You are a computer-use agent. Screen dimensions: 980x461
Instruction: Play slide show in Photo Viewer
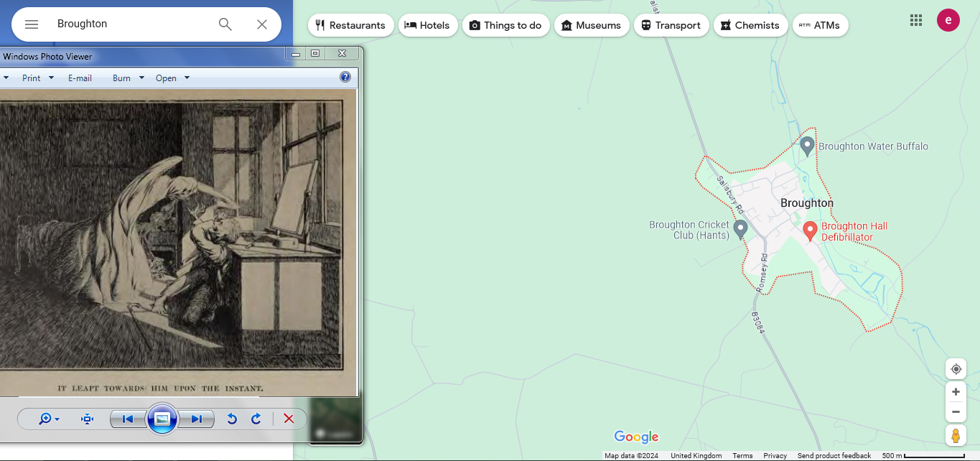click(162, 419)
